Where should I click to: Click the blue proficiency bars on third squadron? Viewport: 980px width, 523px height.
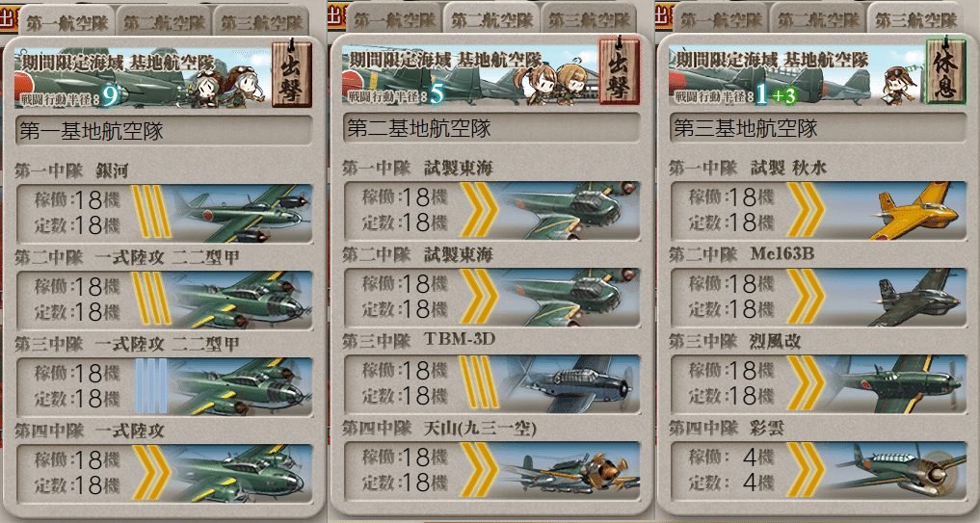[151, 386]
